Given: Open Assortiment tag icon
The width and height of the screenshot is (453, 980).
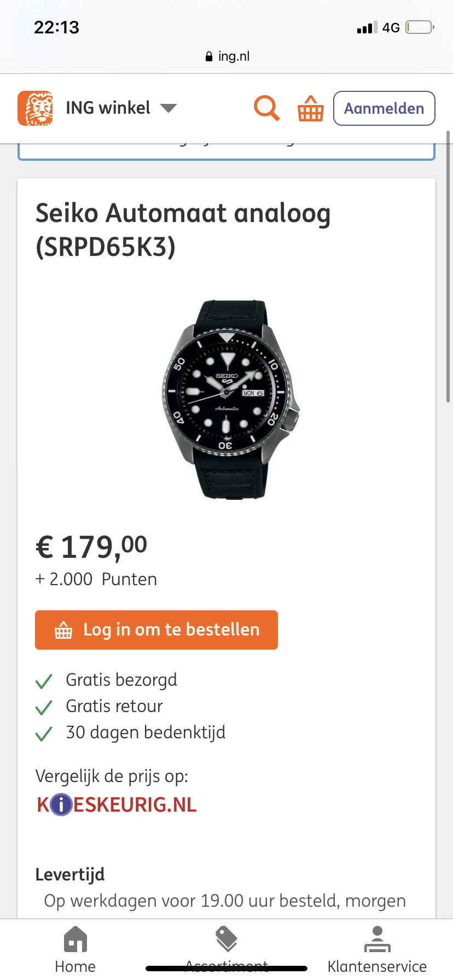Looking at the screenshot, I should pyautogui.click(x=226, y=940).
